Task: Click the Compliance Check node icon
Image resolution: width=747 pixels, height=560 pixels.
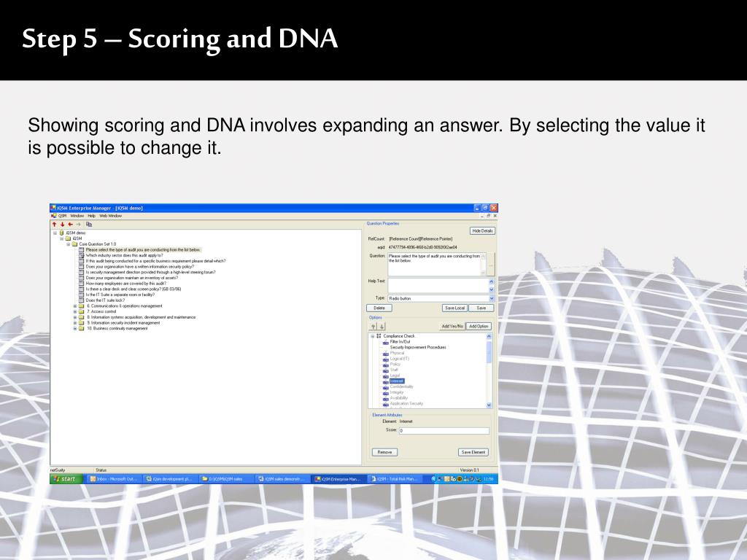Action: coord(379,336)
